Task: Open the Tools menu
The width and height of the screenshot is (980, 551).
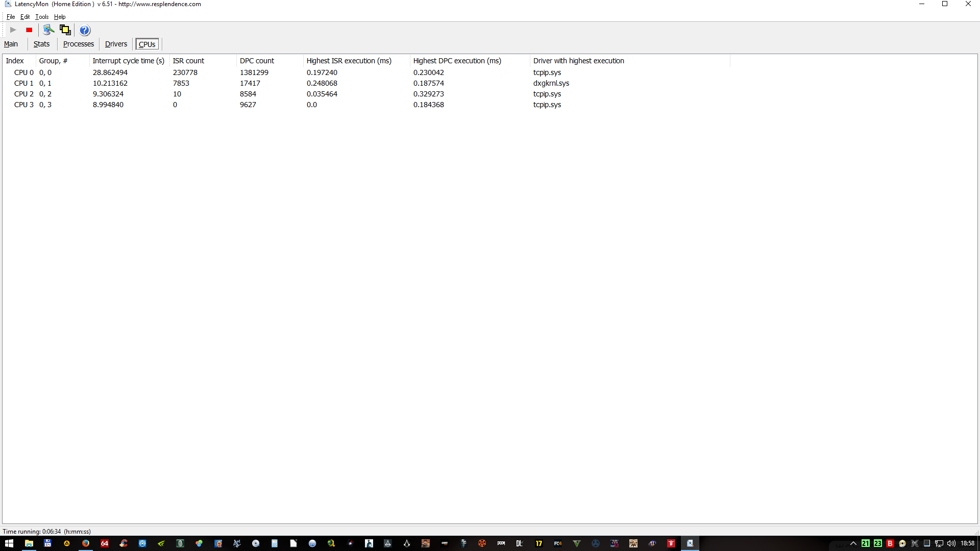Action: tap(42, 17)
